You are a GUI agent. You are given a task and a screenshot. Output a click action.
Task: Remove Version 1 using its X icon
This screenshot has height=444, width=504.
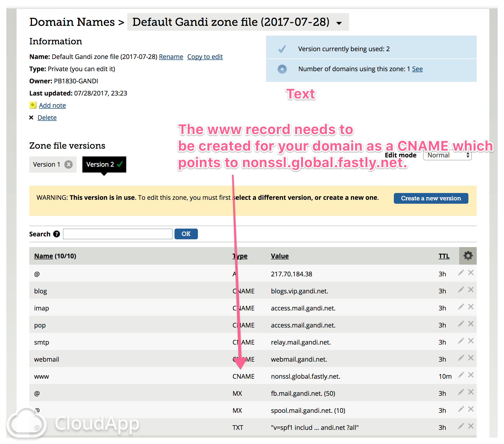click(68, 164)
